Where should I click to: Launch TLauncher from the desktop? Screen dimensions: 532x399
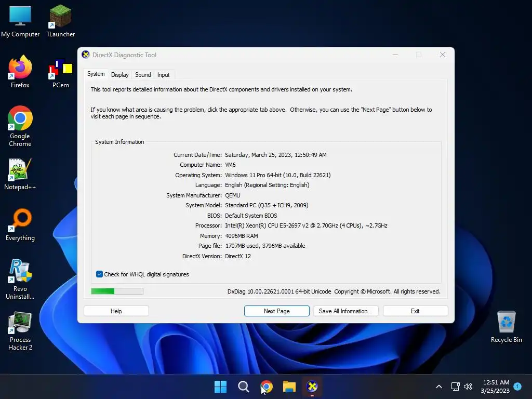[x=60, y=21]
